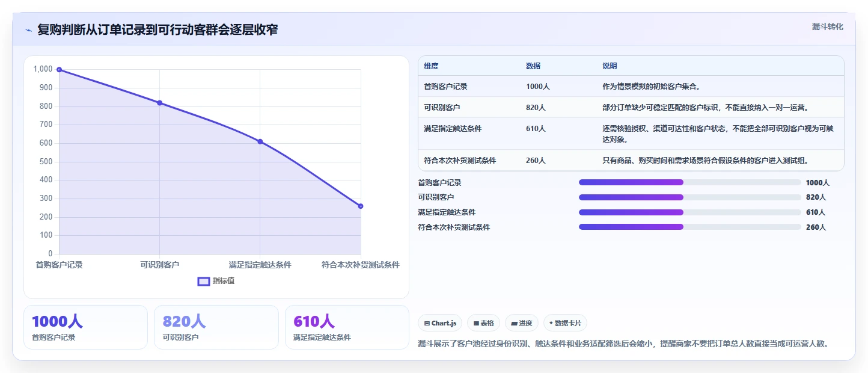
Task: Click the 数据 column header
Action: click(x=533, y=66)
